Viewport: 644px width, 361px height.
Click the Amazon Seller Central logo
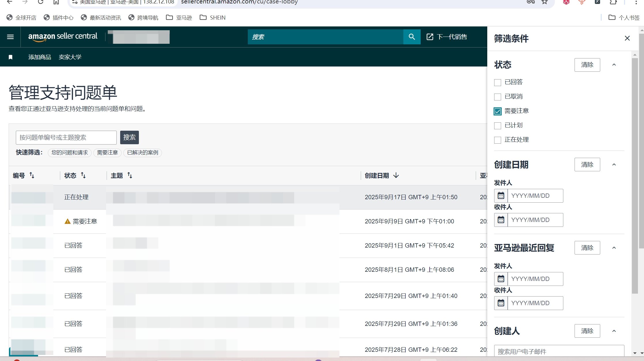63,37
